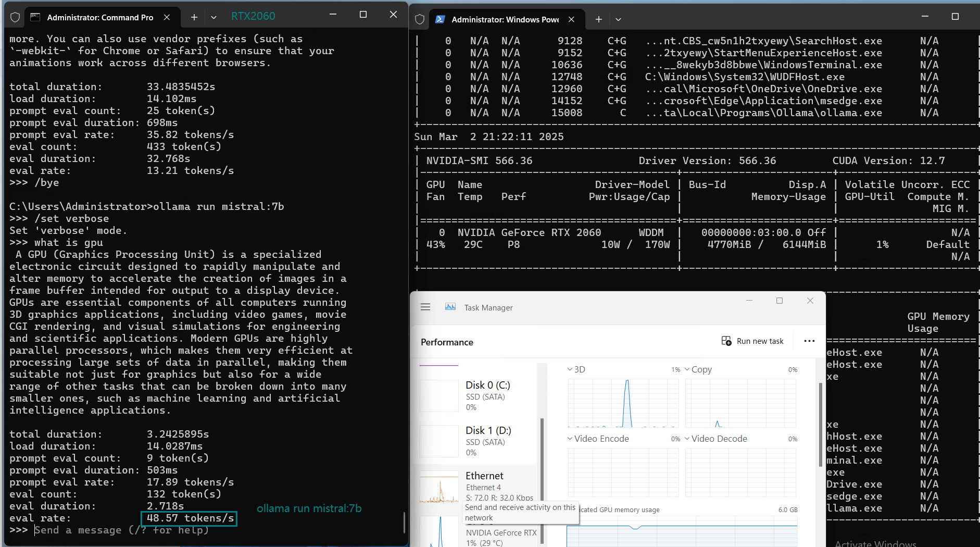The height and width of the screenshot is (547, 980).
Task: Open tab dropdown in Command Prompt terminal
Action: click(213, 17)
